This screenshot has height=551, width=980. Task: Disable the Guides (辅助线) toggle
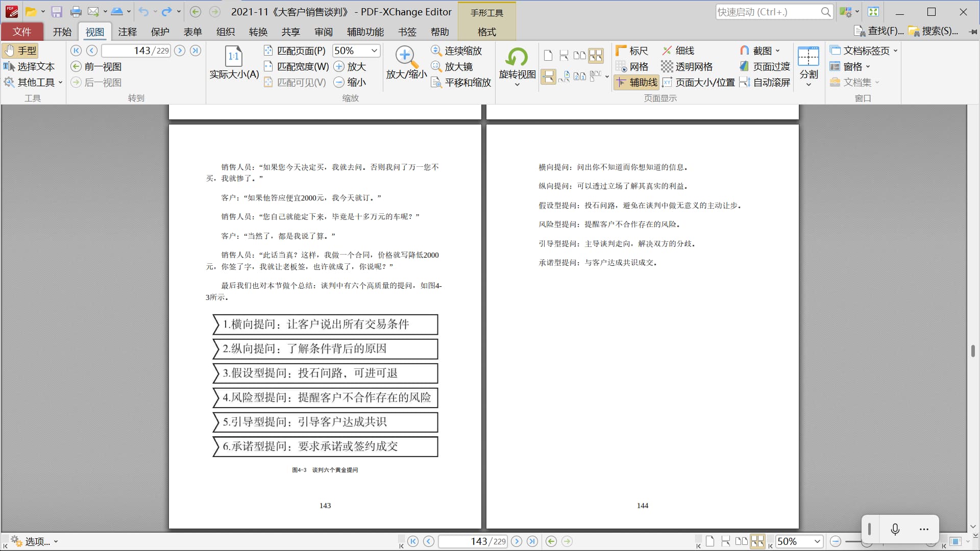[636, 82]
